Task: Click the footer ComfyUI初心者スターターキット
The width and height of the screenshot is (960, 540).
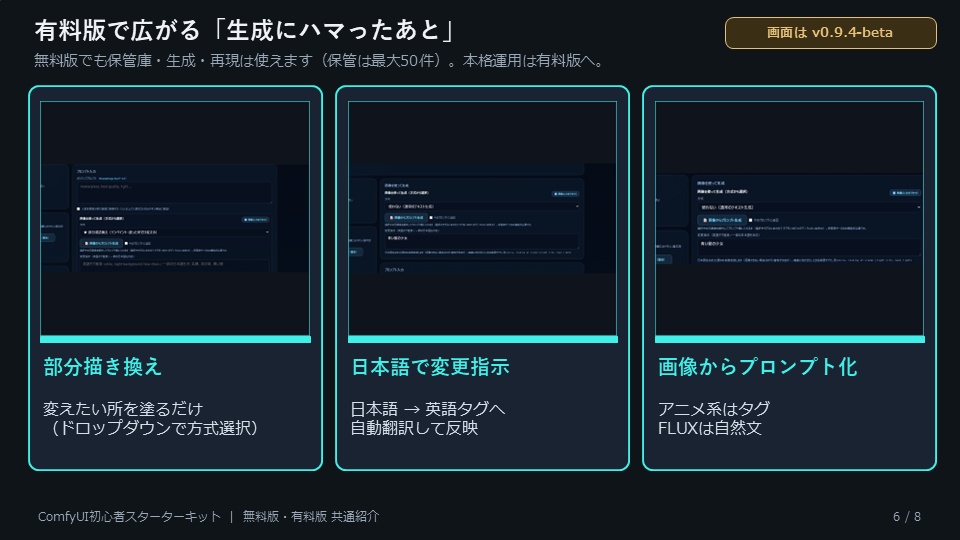Action: pos(129,517)
